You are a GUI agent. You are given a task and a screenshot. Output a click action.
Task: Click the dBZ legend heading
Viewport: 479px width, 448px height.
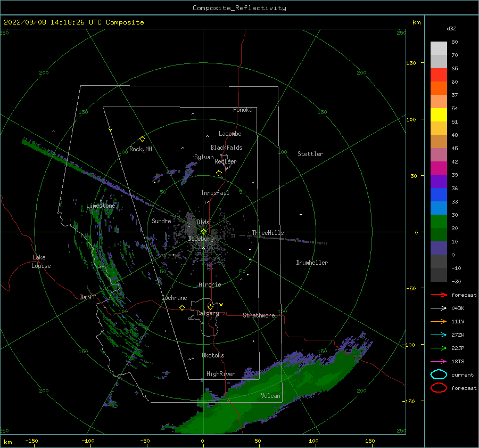click(x=451, y=28)
